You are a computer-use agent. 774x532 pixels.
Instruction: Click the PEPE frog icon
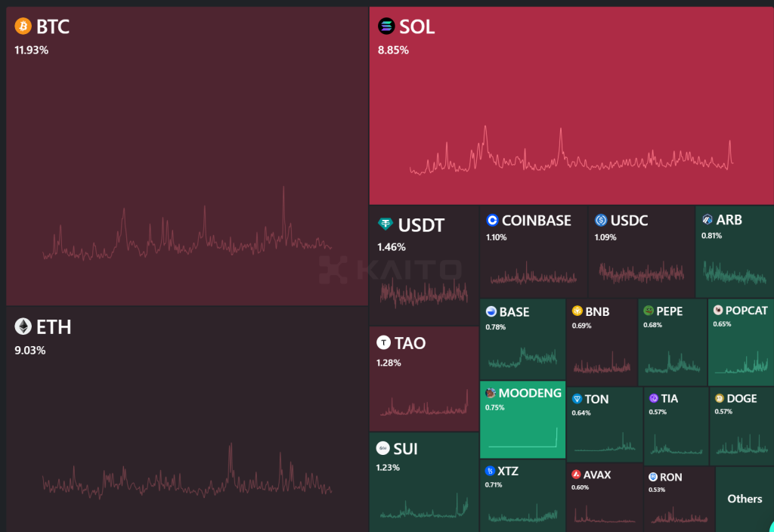click(x=648, y=311)
